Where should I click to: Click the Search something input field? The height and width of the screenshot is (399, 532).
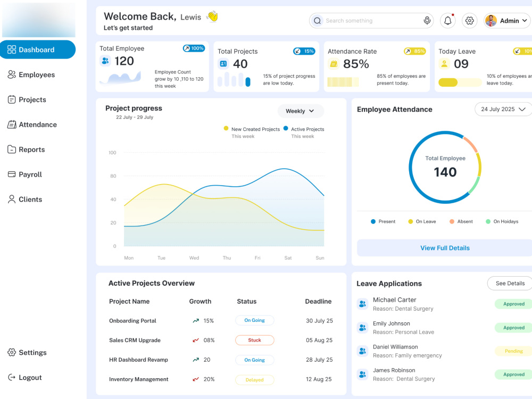coord(371,21)
